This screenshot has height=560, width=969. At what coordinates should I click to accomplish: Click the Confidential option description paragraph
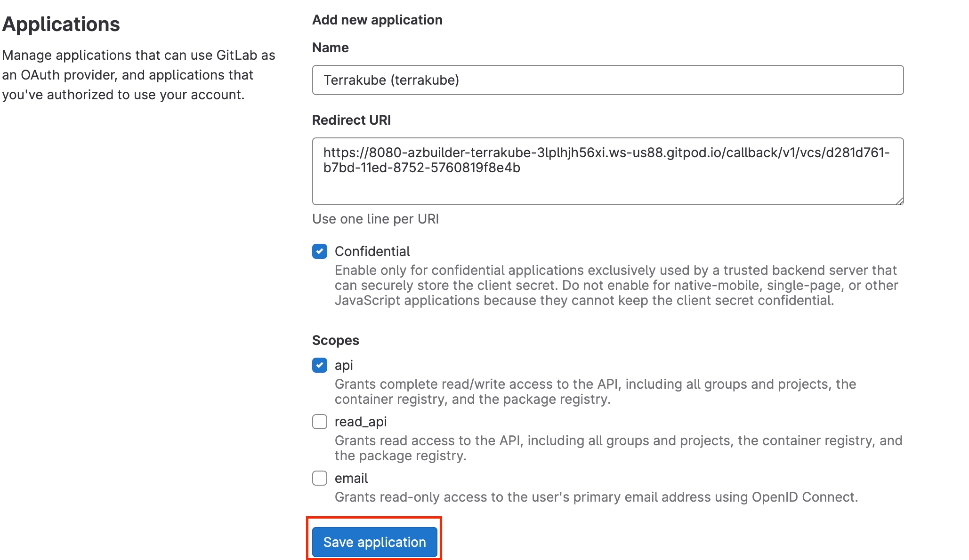point(616,285)
